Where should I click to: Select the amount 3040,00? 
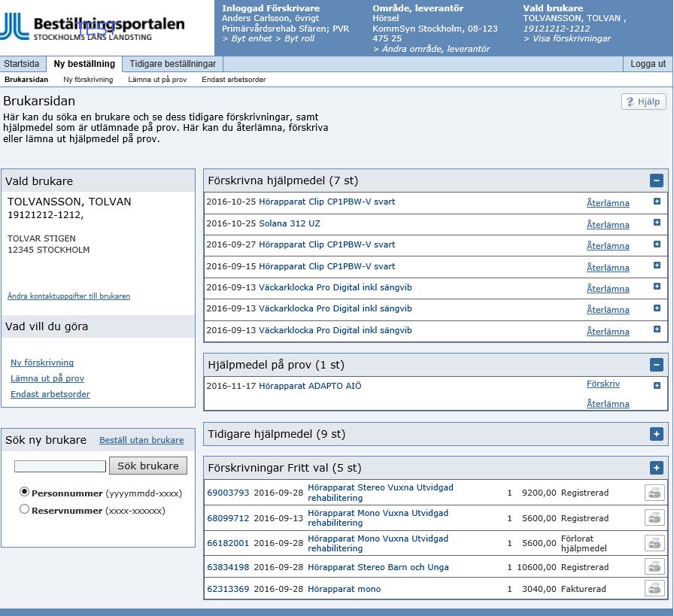click(539, 590)
